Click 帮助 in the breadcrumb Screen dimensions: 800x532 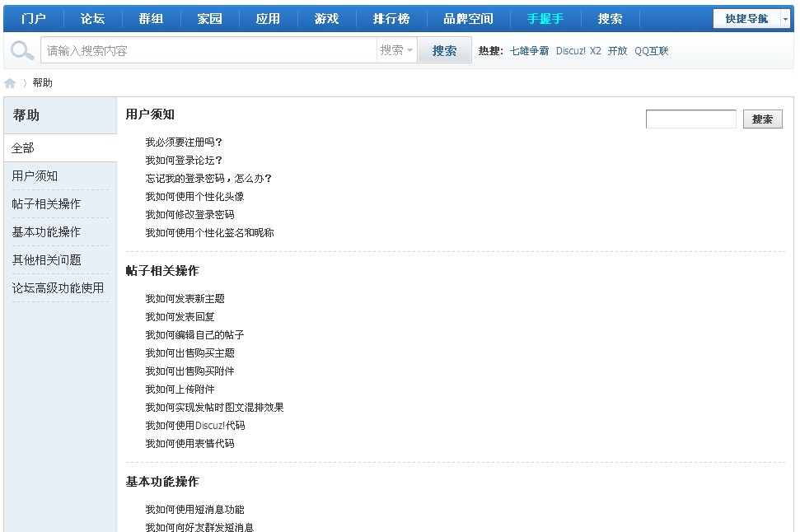[42, 83]
